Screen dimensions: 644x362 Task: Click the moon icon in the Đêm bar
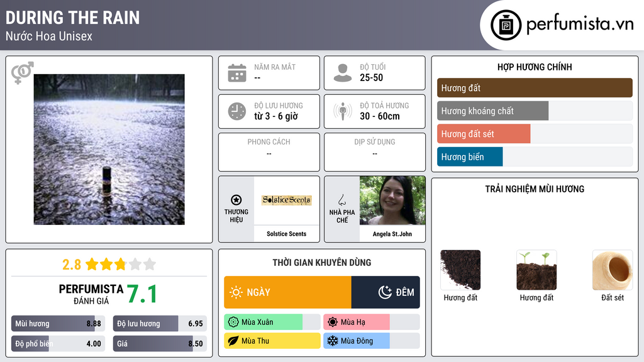pos(385,292)
